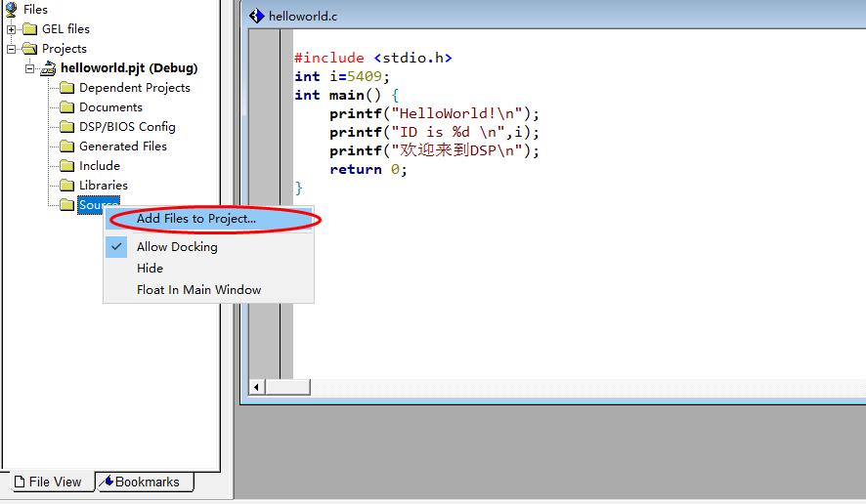Select the Dependent Projects folder icon
866x504 pixels.
[66, 88]
